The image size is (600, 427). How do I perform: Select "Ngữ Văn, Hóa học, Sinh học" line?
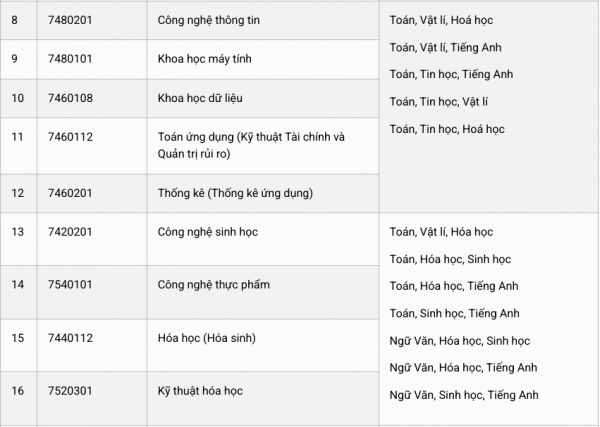click(459, 341)
